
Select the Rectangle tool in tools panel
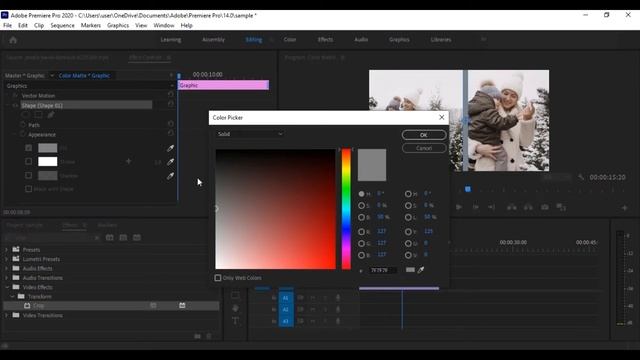(236, 295)
